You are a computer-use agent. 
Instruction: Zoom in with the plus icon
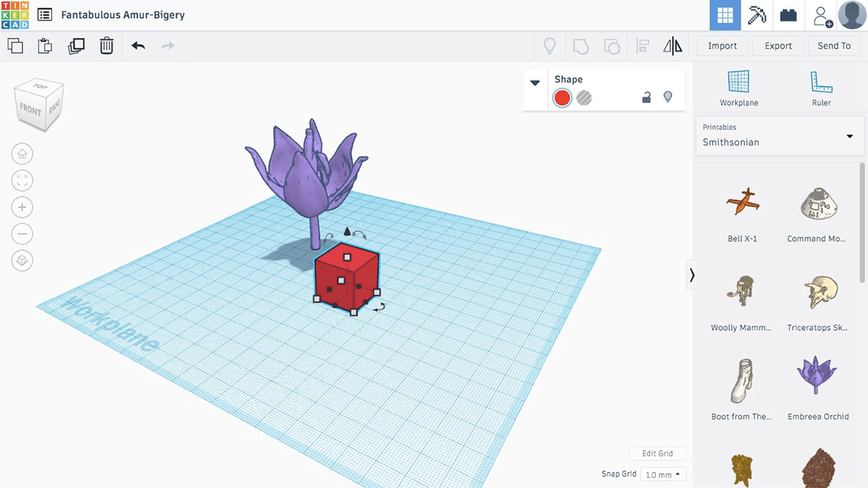pyautogui.click(x=22, y=207)
